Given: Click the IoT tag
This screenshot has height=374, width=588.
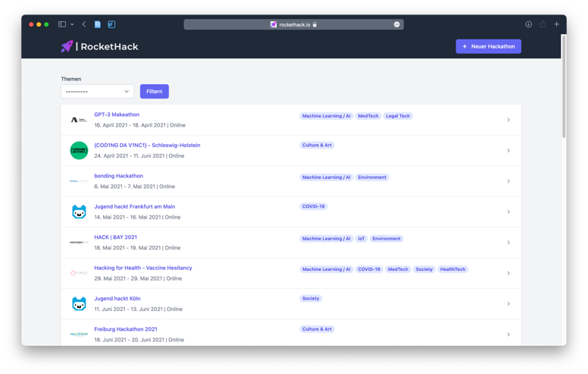Looking at the screenshot, I should click(361, 239).
